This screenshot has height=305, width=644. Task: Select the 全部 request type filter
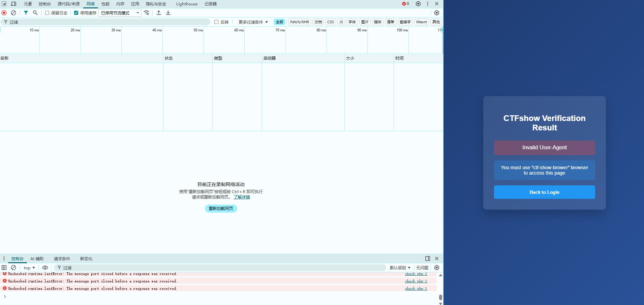279,22
